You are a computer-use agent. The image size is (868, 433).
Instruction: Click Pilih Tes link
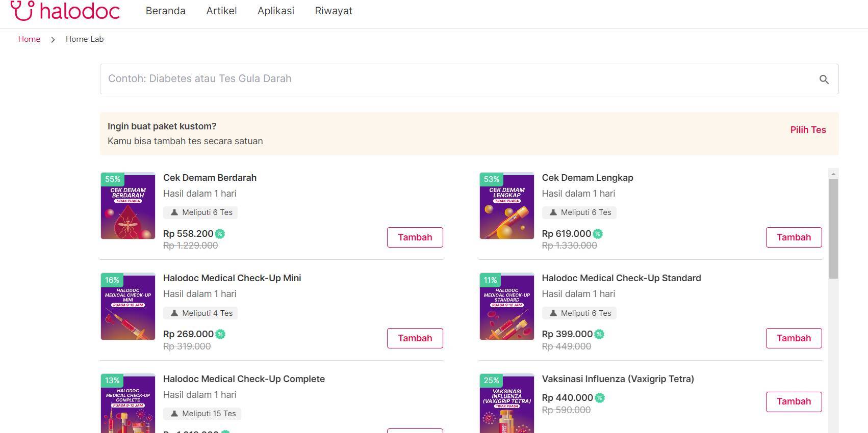(808, 130)
